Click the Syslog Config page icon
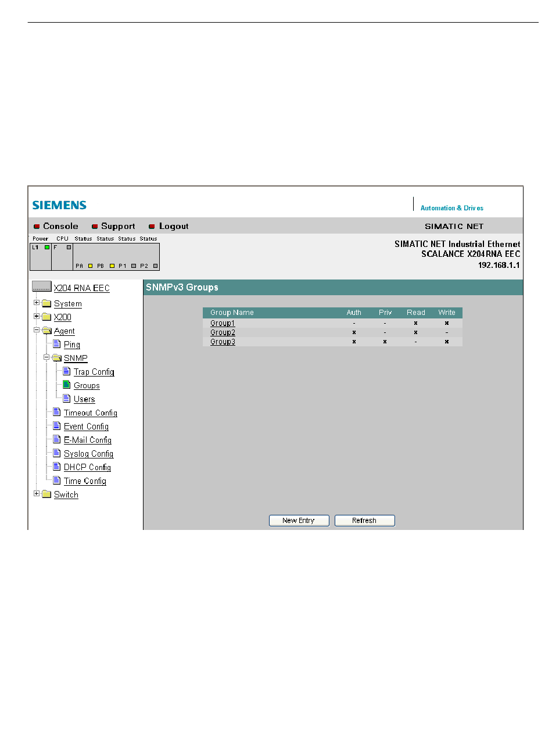Image resolution: width=552 pixels, height=756 pixels. (x=57, y=453)
